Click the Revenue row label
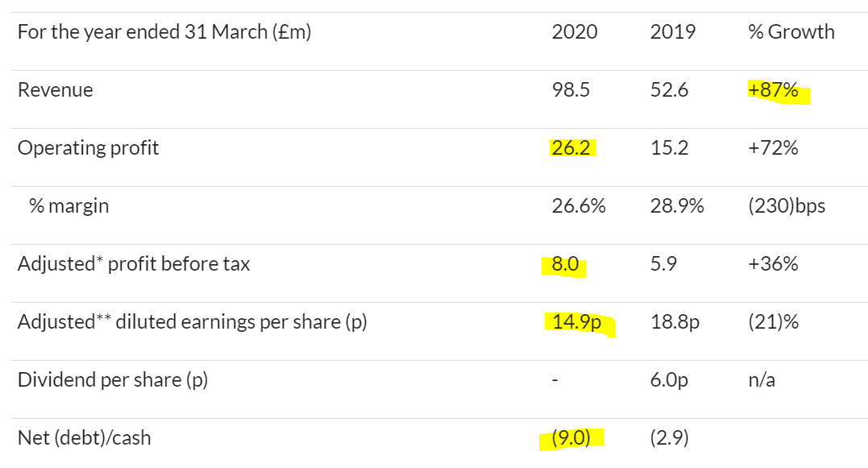 56,89
